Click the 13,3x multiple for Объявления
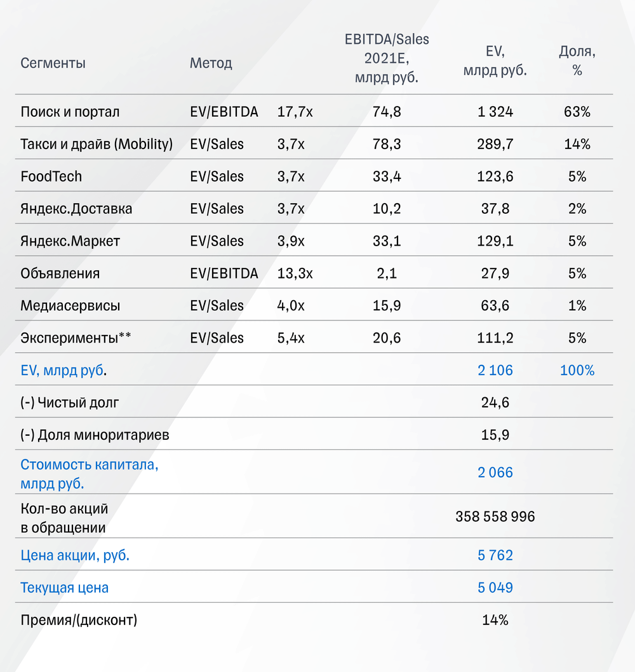The width and height of the screenshot is (635, 672). tap(295, 274)
